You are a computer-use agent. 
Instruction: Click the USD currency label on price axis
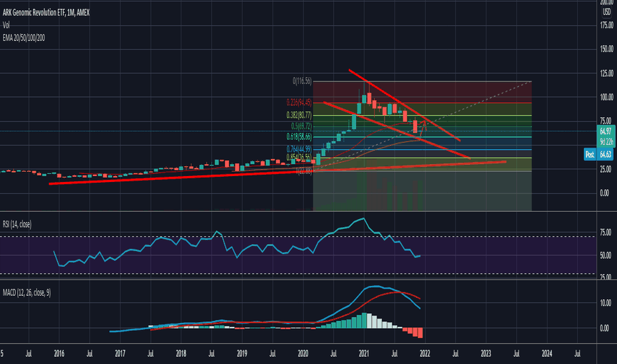pos(606,12)
